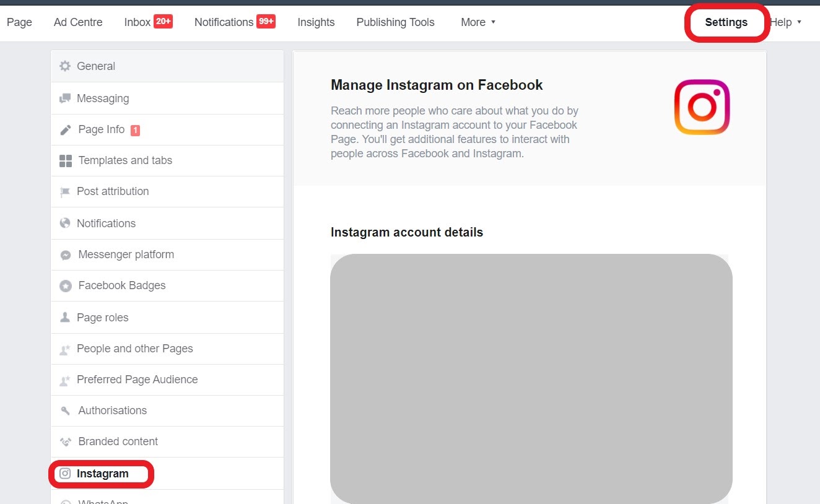
Task: Select Settings in the top bar
Action: 726,22
